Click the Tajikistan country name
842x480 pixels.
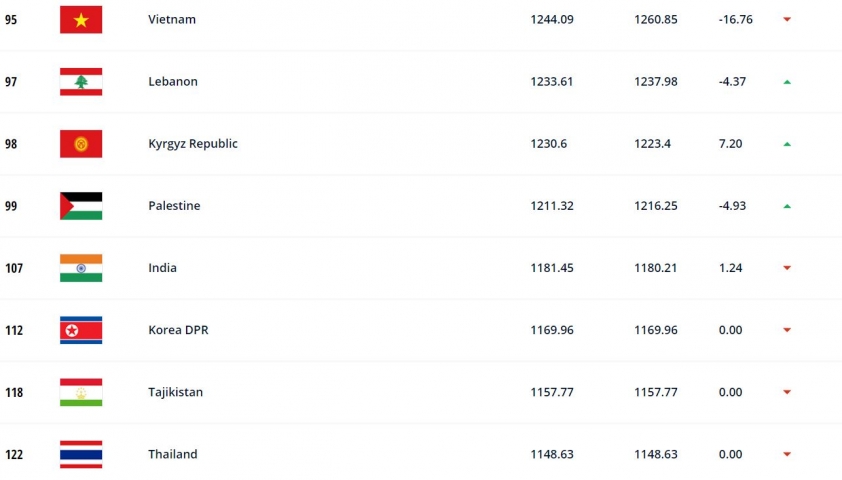pos(176,392)
